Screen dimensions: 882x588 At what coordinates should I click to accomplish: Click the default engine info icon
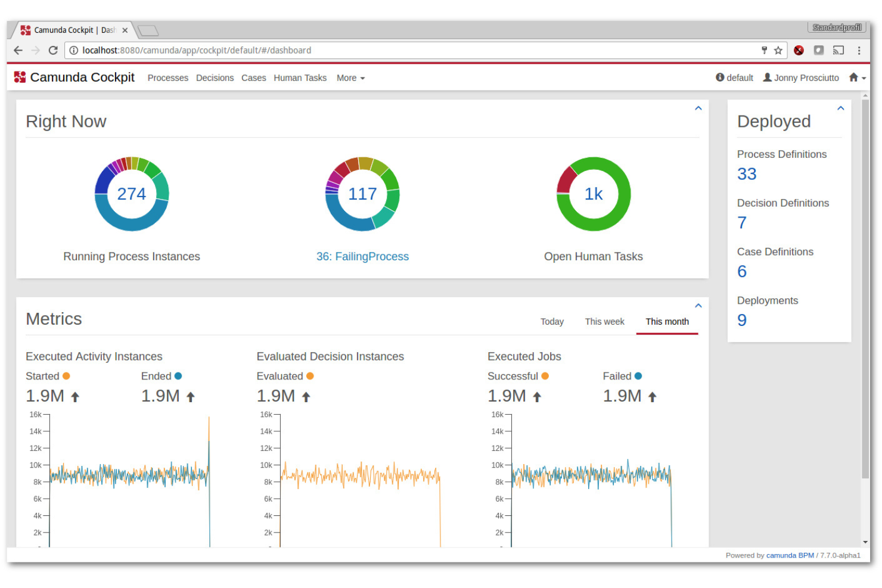point(720,77)
